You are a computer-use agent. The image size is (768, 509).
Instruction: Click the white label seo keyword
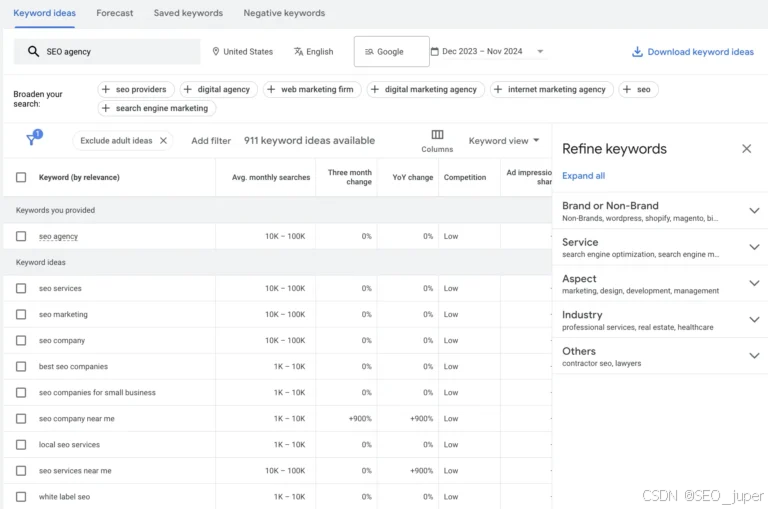point(64,497)
